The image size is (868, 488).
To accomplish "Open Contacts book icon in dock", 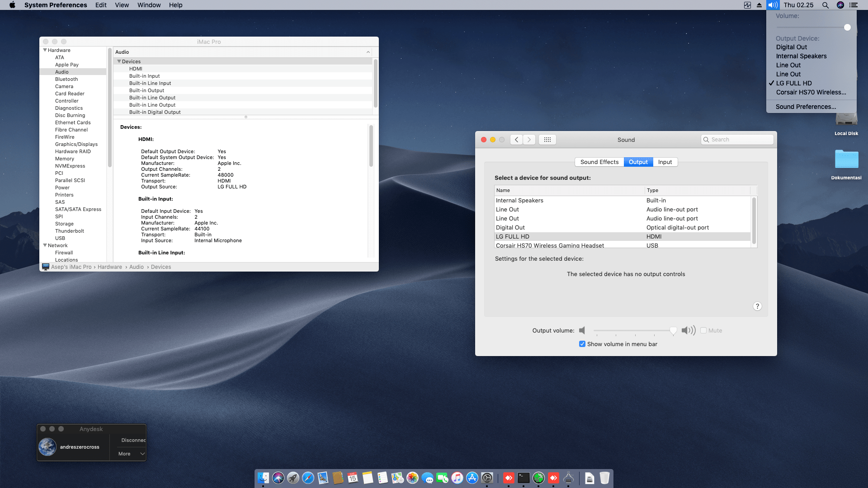I will tap(338, 478).
